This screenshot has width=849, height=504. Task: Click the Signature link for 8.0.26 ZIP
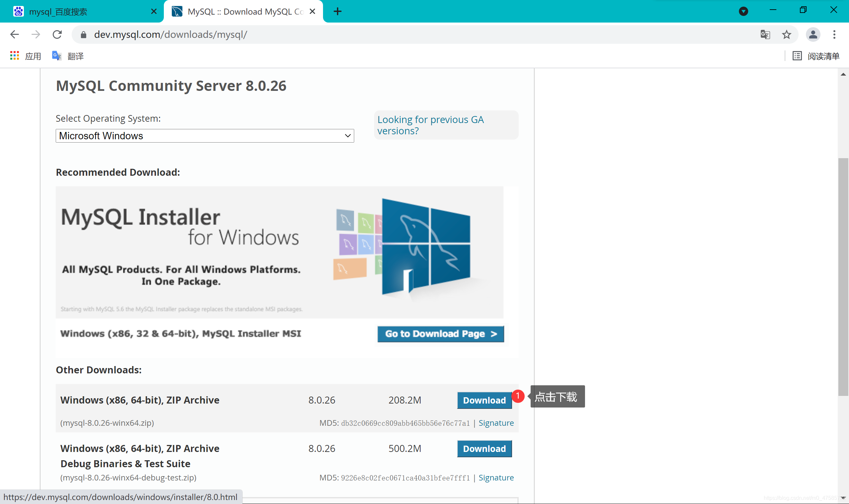tap(495, 423)
